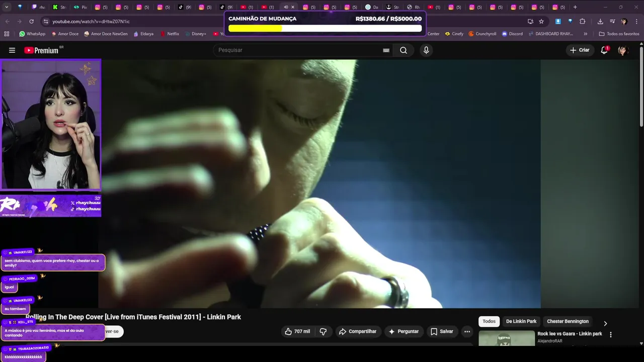Switch to the 'Pix' tab
This screenshot has width=644, height=362.
point(80,7)
